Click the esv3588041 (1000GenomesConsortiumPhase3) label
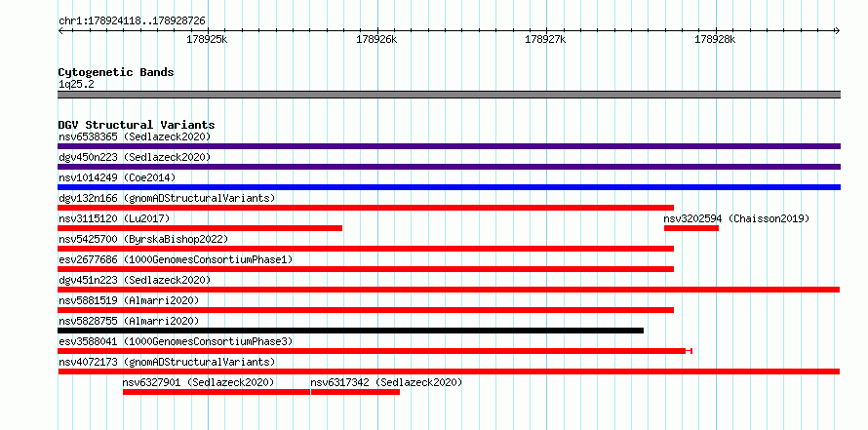The width and height of the screenshot is (868, 430). point(176,341)
